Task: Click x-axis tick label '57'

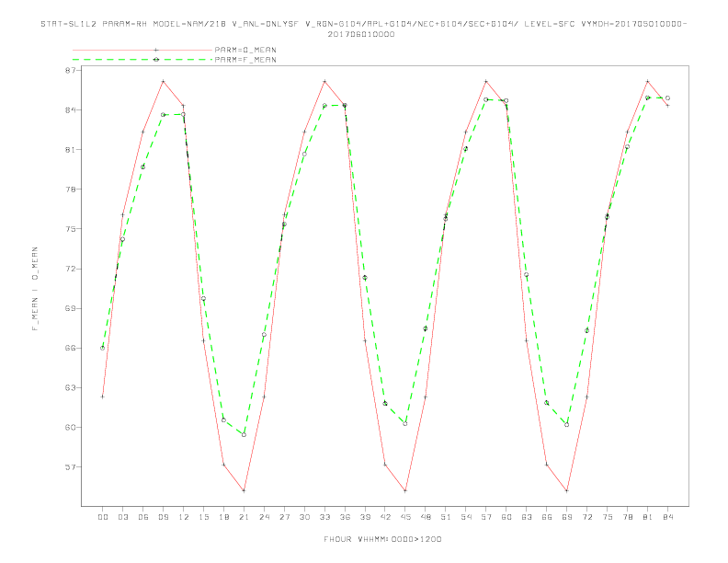Action: [x=486, y=517]
